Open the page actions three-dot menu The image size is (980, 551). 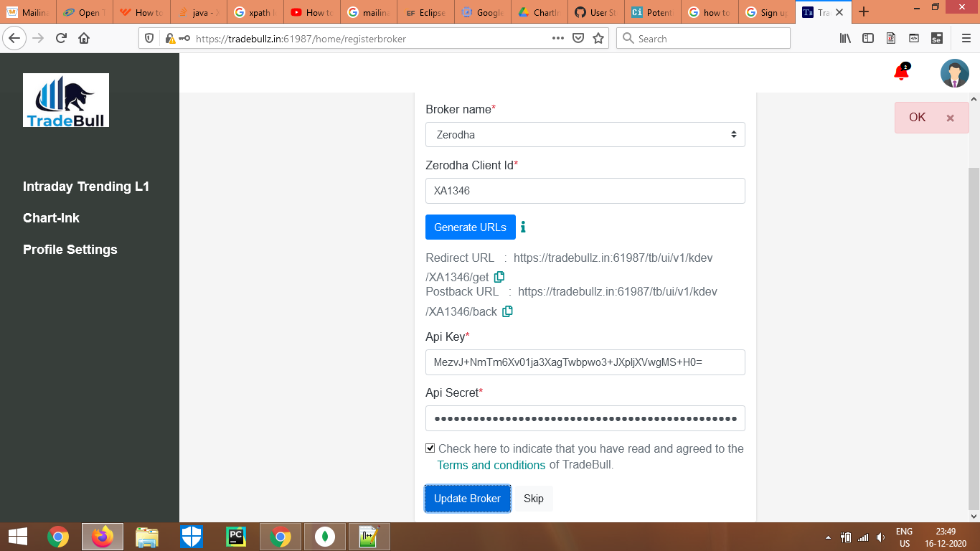(557, 38)
